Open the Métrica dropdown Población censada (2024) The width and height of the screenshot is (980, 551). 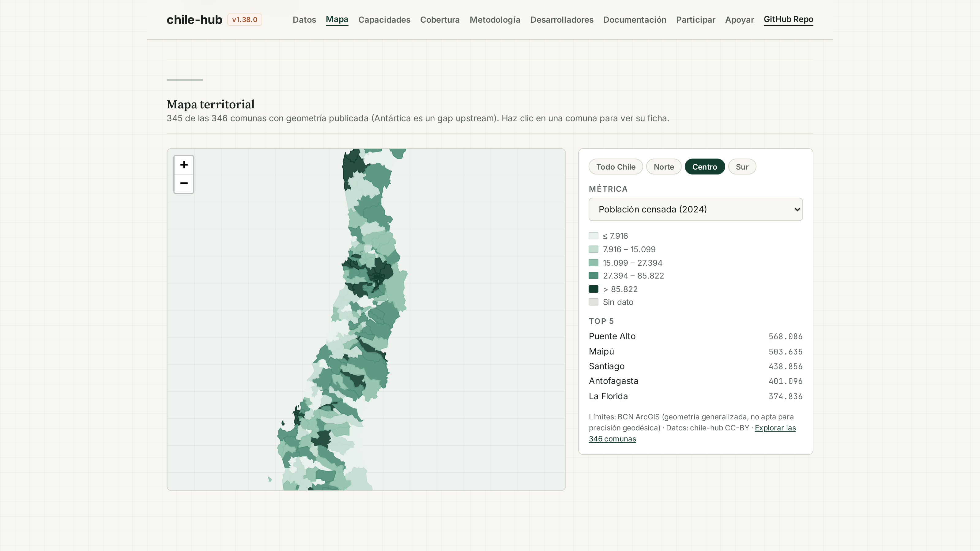(x=695, y=209)
